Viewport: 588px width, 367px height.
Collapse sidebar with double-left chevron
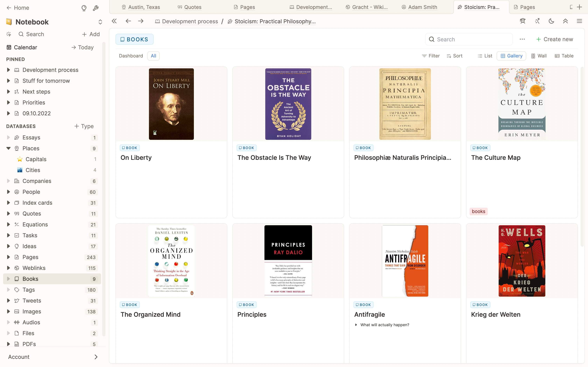114,21
